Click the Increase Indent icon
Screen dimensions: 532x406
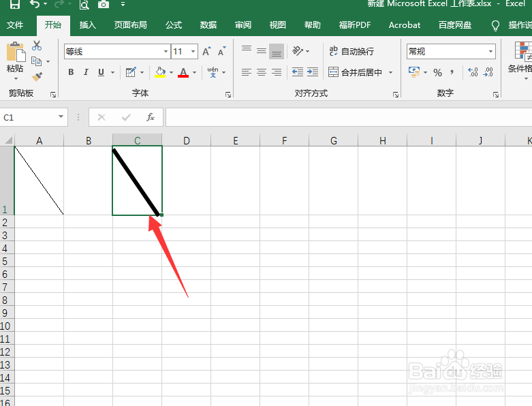tap(313, 72)
